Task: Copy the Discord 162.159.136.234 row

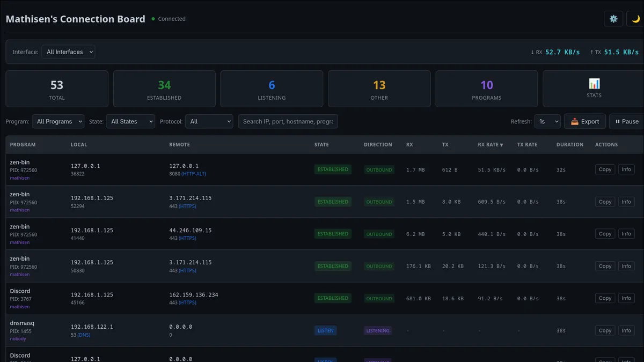Action: coord(605,298)
